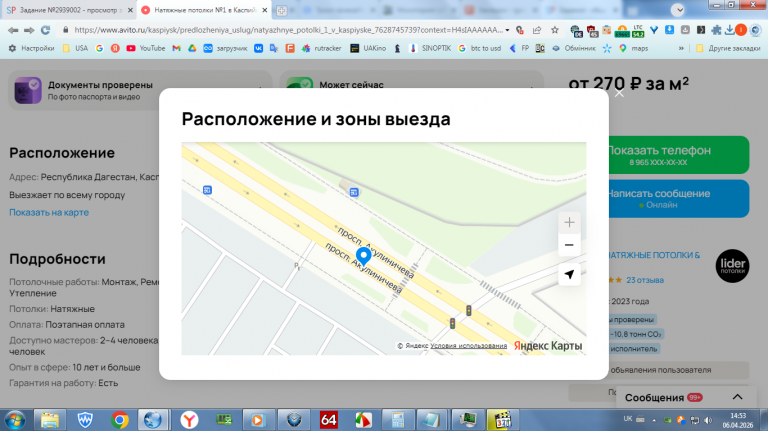Click the Показать телефон button
768x431 pixels.
coord(679,155)
